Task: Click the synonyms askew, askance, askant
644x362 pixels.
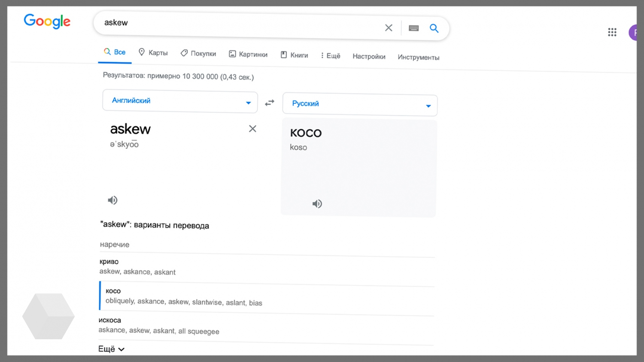Action: [x=137, y=271]
